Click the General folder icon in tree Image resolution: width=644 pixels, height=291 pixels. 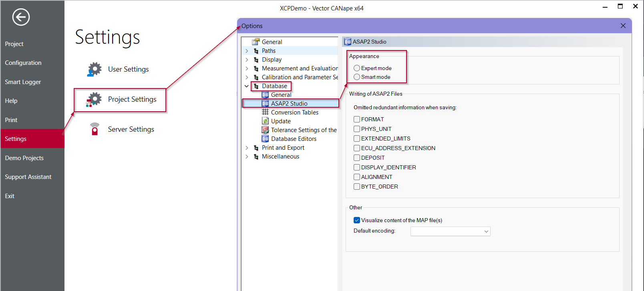[x=256, y=42]
